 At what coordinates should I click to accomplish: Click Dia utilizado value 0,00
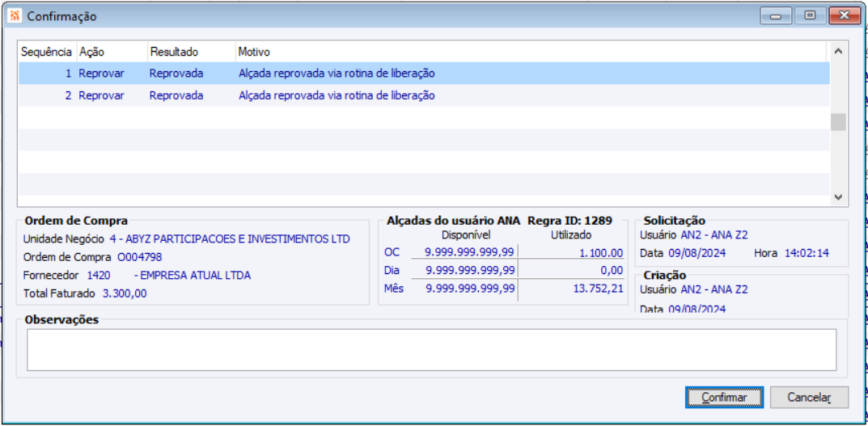pos(612,271)
